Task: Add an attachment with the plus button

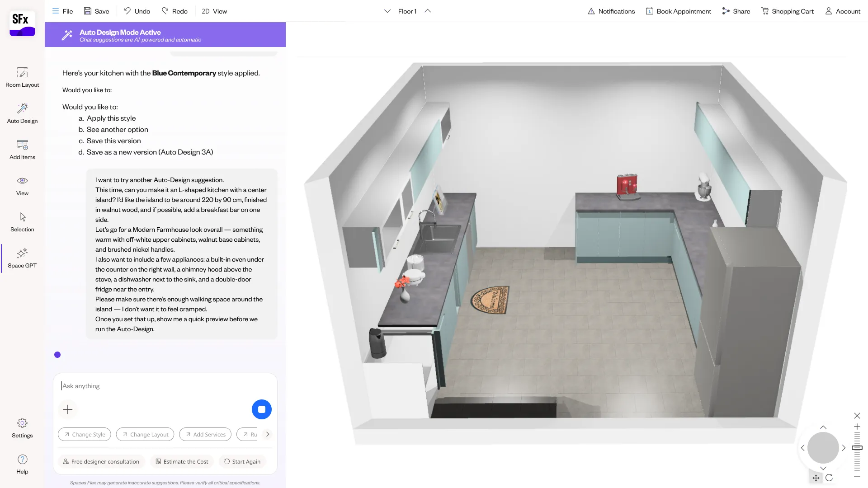Action: [x=68, y=409]
